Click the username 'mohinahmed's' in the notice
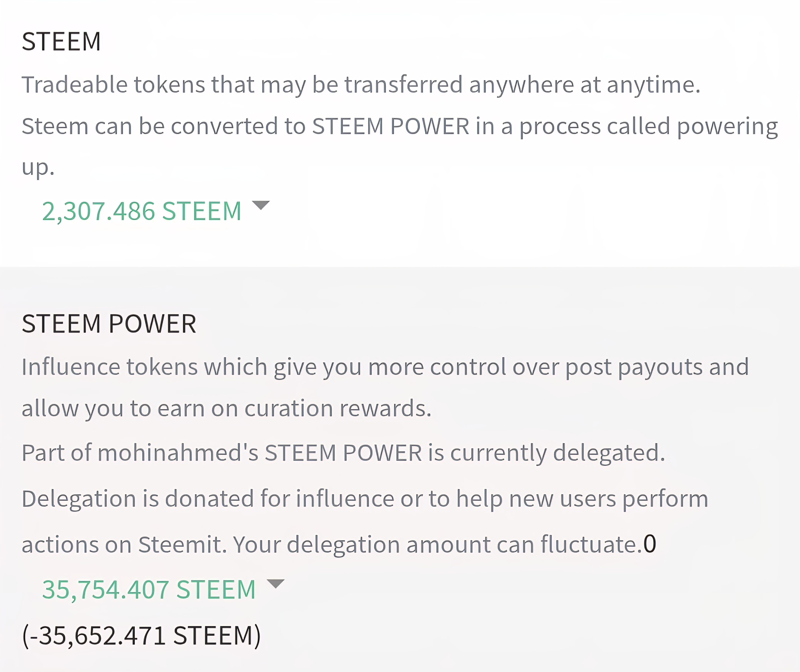 (x=178, y=453)
